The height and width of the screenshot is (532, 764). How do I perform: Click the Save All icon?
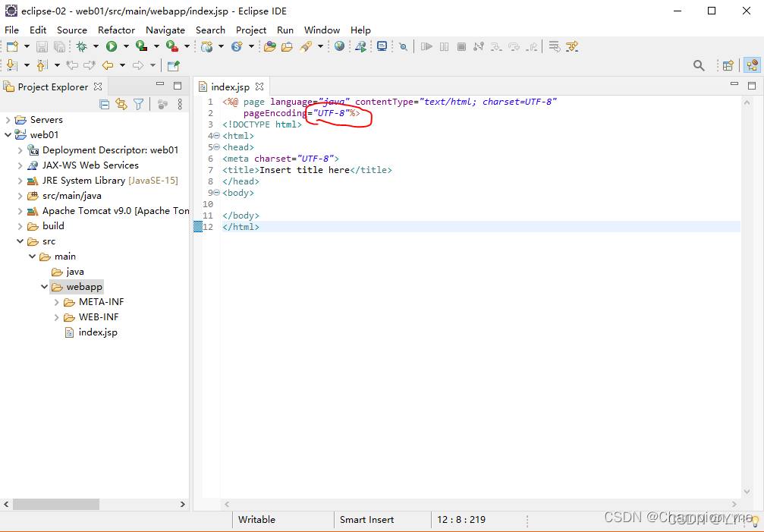pos(59,46)
